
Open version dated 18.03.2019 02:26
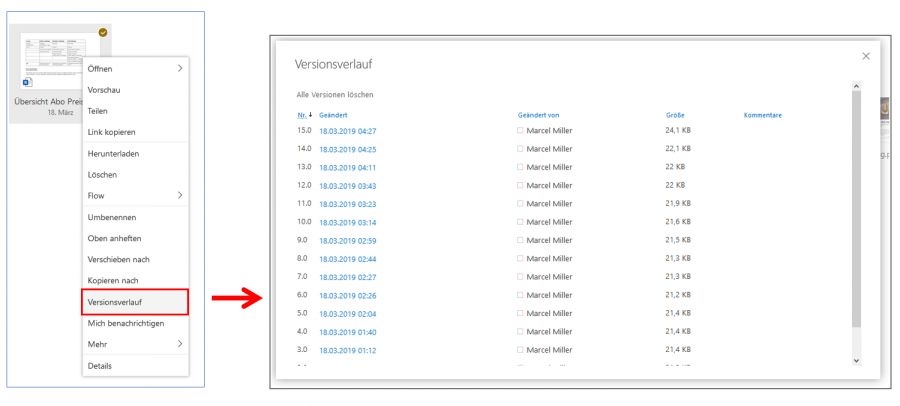348,296
